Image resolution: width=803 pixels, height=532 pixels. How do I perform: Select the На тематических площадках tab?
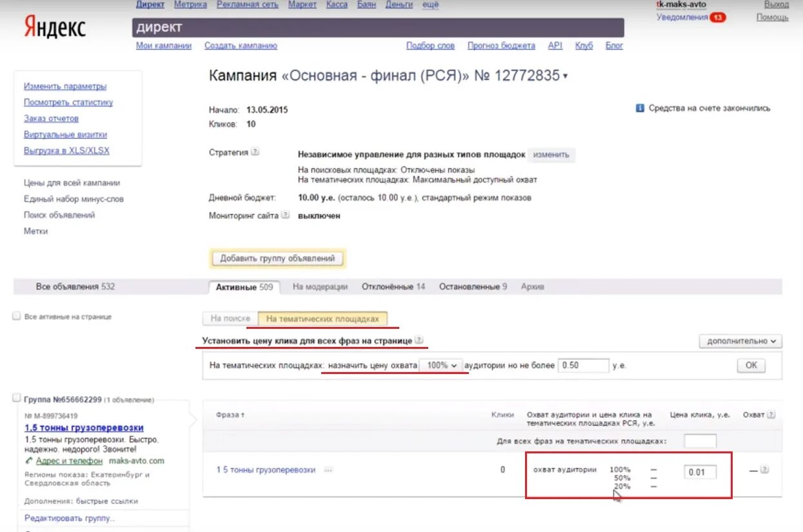coord(323,319)
